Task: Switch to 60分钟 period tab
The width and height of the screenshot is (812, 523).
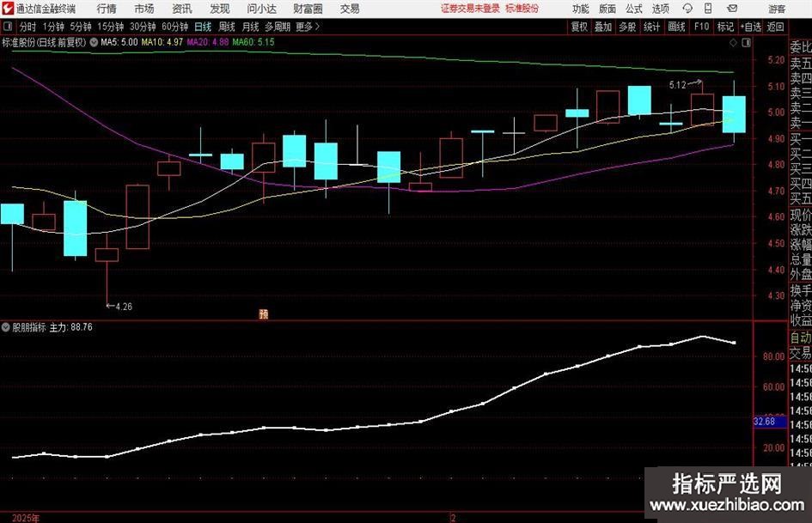Action: click(x=174, y=27)
